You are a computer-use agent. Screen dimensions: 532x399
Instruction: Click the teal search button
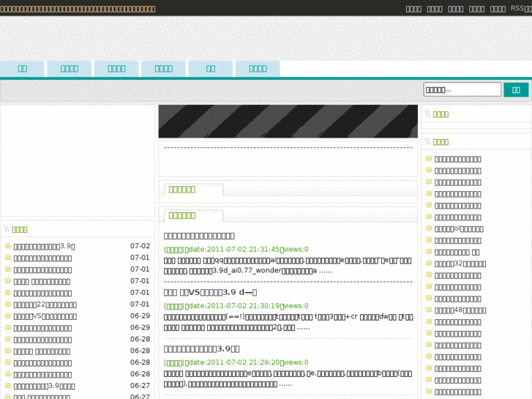tap(516, 90)
